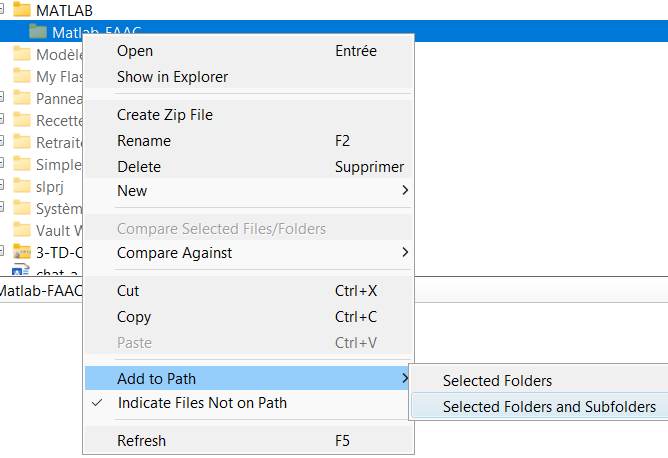Click the Matlab-FAAC selected folder icon

pyautogui.click(x=38, y=32)
